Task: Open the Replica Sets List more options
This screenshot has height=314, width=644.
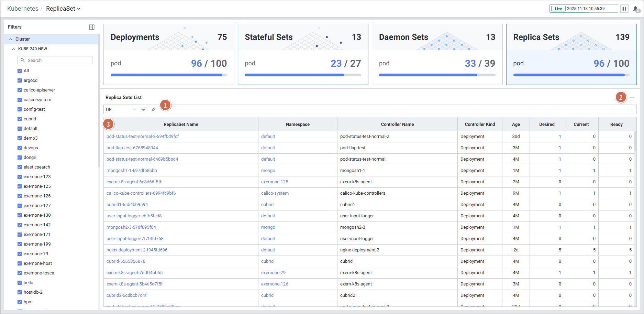Action: (x=632, y=98)
